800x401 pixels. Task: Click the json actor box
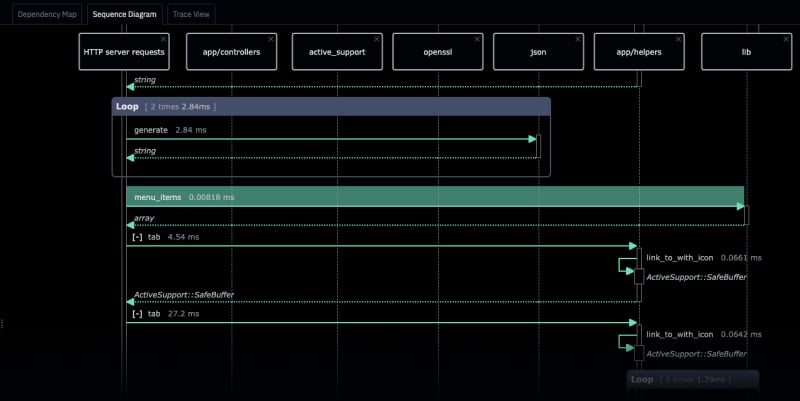pos(538,52)
